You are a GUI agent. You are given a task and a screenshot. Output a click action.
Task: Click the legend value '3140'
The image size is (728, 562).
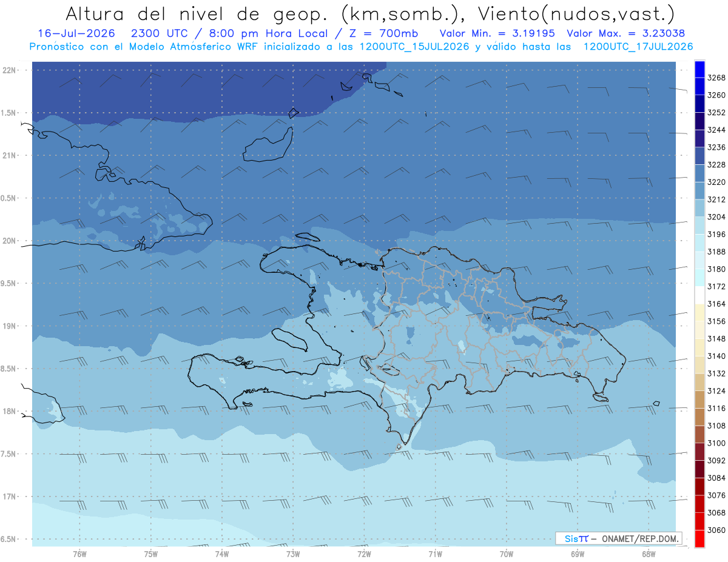pos(716,356)
